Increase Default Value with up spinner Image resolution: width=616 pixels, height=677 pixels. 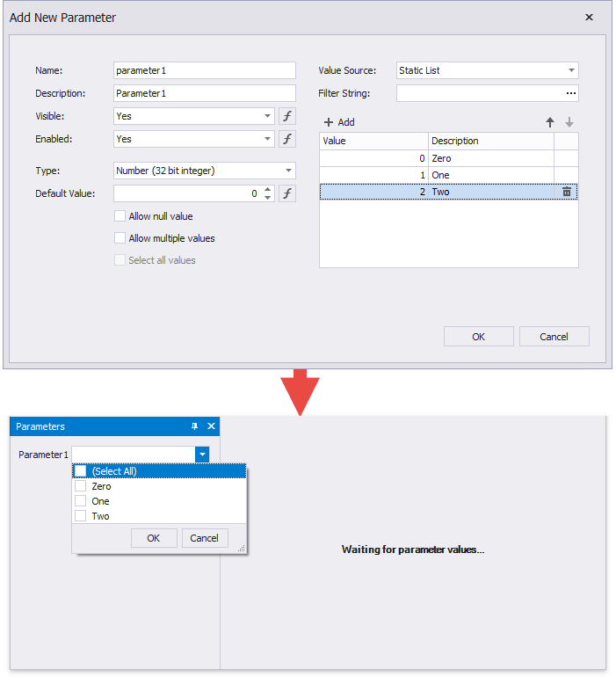pyautogui.click(x=268, y=189)
